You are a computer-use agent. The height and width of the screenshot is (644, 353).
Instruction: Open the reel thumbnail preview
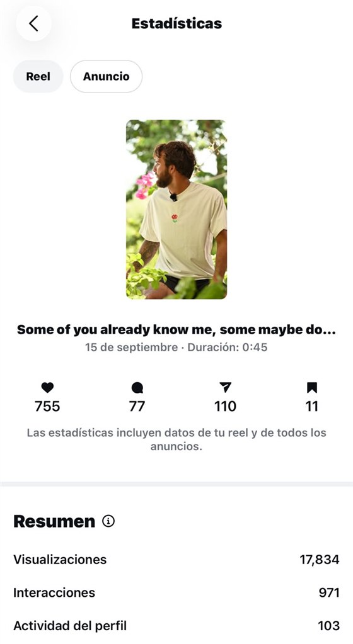(x=176, y=210)
